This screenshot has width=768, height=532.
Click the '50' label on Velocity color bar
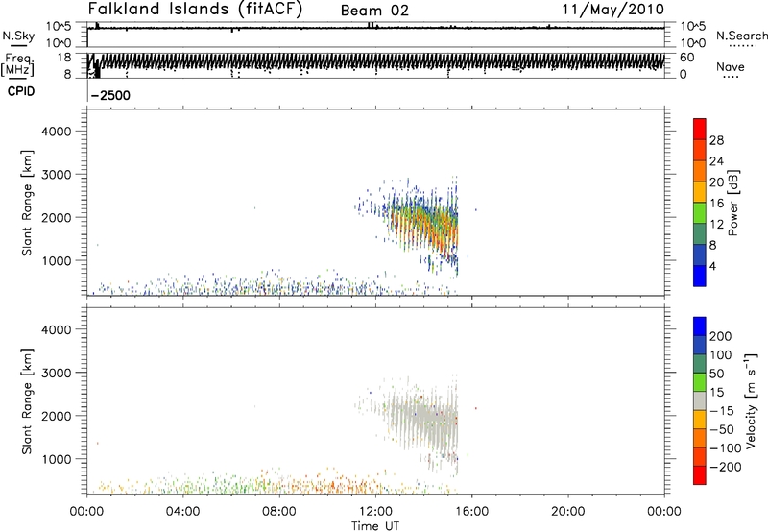click(x=716, y=374)
